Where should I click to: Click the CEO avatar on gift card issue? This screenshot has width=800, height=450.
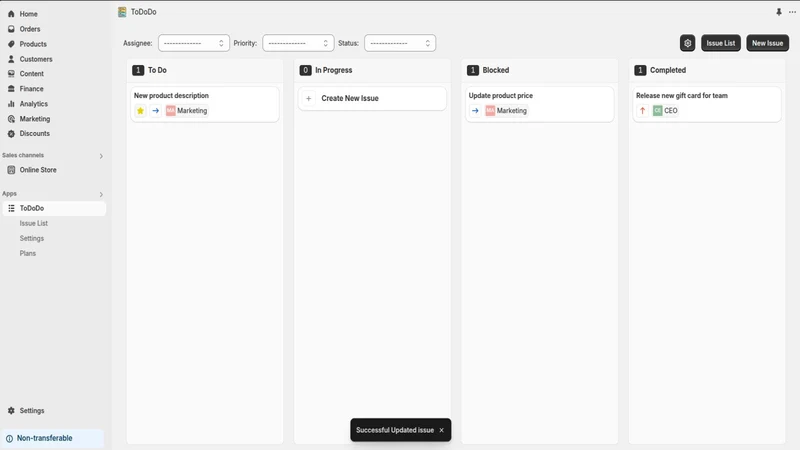657,111
